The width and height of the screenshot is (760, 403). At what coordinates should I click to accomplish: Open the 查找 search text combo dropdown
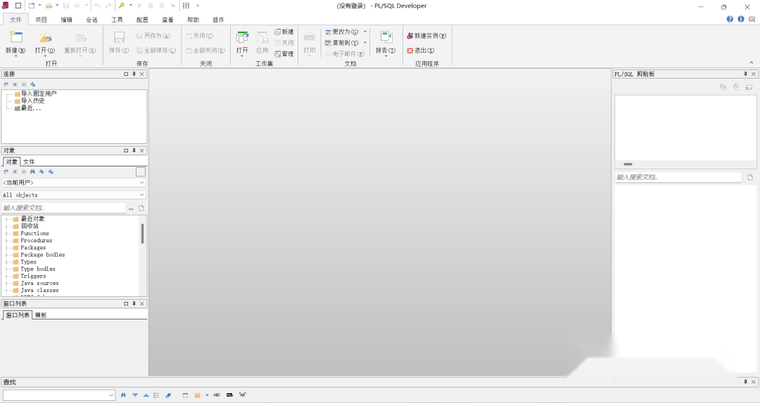[x=111, y=395]
